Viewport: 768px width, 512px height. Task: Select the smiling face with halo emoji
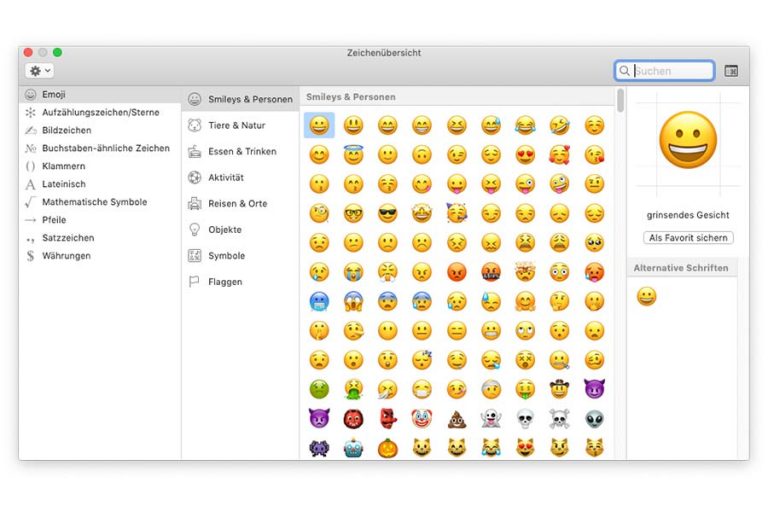[x=353, y=155]
